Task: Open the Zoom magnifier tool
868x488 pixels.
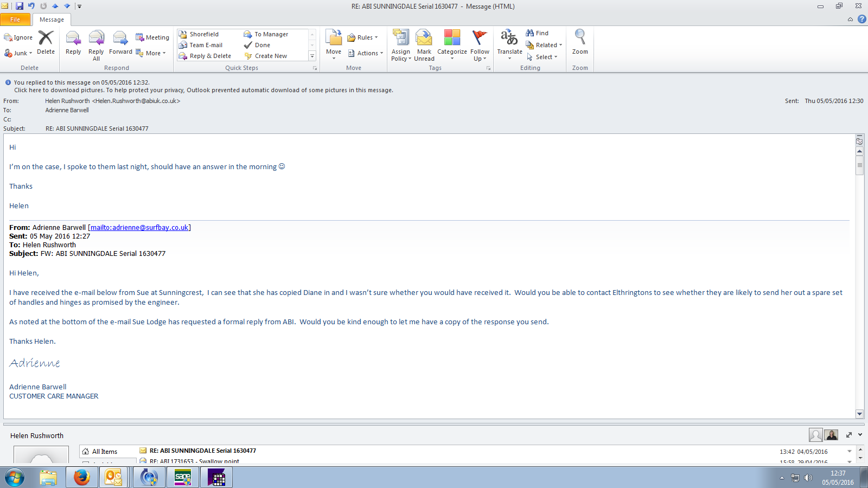Action: click(x=580, y=42)
